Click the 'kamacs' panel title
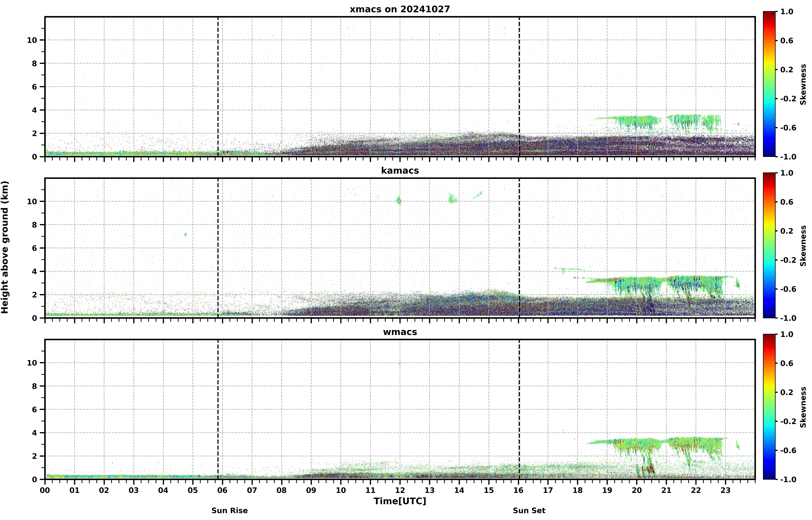This screenshot has width=812, height=520. [400, 171]
